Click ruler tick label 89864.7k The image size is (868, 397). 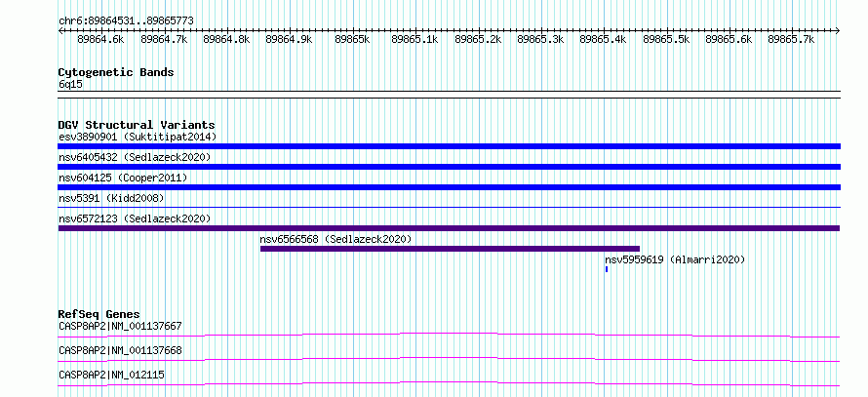pos(164,40)
